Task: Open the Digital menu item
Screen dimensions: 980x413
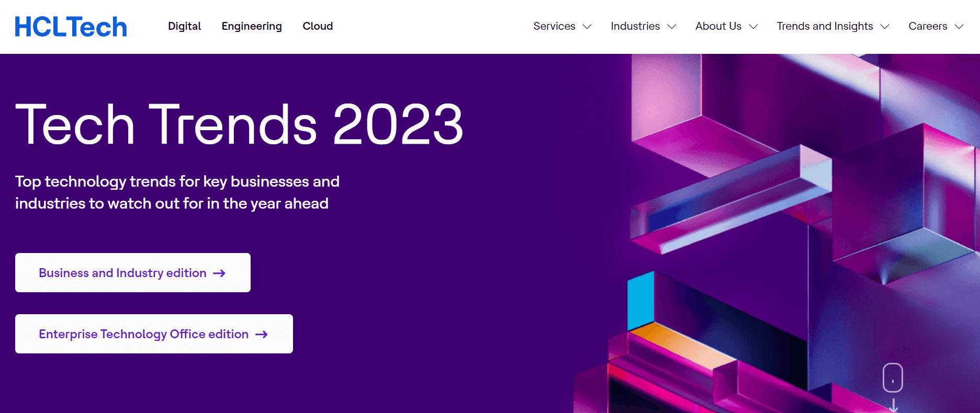Action: 184,26
